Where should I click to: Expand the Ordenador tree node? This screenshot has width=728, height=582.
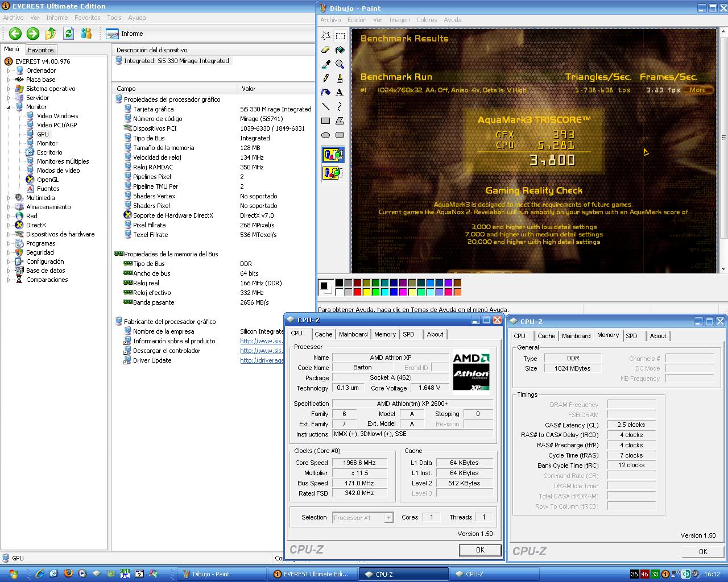click(9, 70)
